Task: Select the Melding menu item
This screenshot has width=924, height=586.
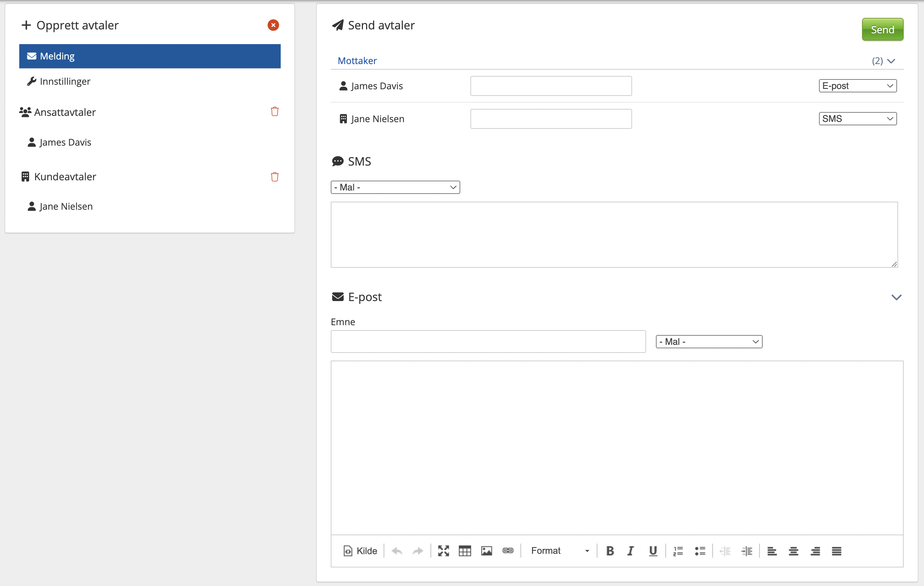Action: [150, 56]
